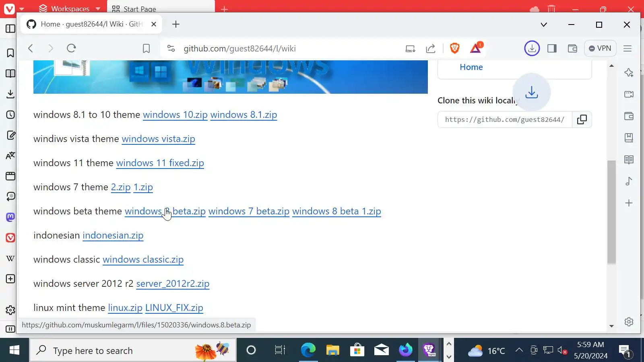Show Brave downloads from toolbar

pyautogui.click(x=532, y=48)
